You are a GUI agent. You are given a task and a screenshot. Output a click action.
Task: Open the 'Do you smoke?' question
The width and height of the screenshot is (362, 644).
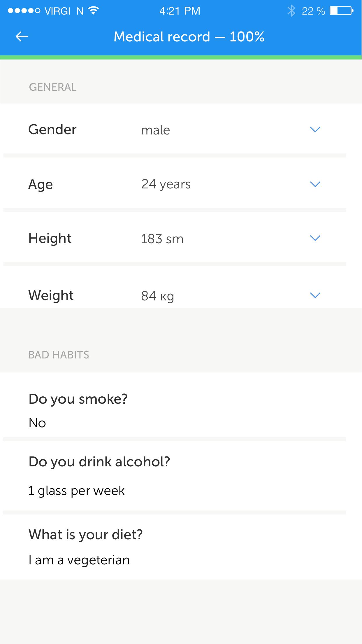pyautogui.click(x=78, y=399)
